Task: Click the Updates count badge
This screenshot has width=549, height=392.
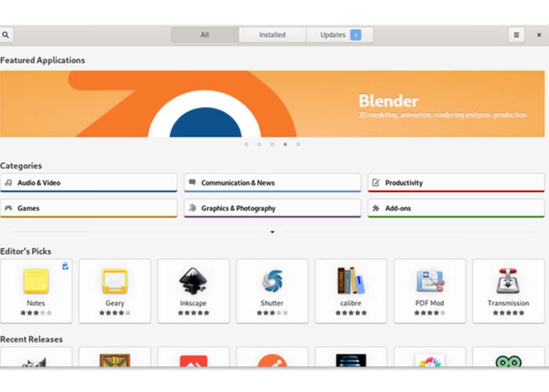Action: (356, 35)
